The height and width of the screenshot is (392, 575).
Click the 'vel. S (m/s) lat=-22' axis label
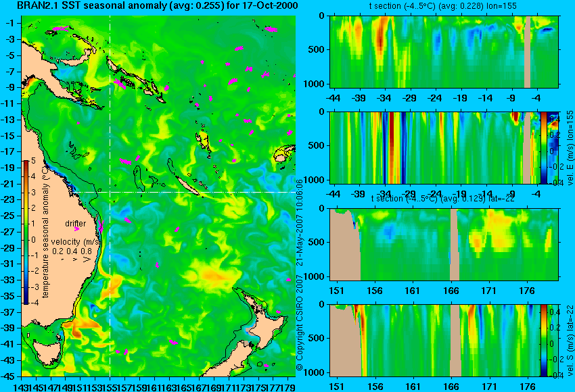click(570, 339)
